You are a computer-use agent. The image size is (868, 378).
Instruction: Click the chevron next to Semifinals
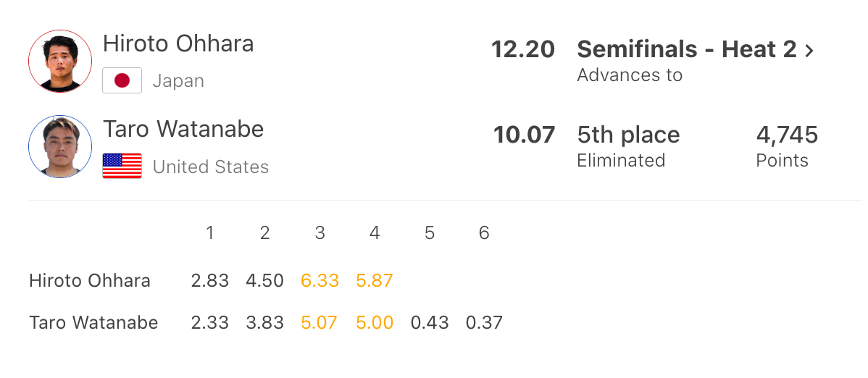coord(810,51)
